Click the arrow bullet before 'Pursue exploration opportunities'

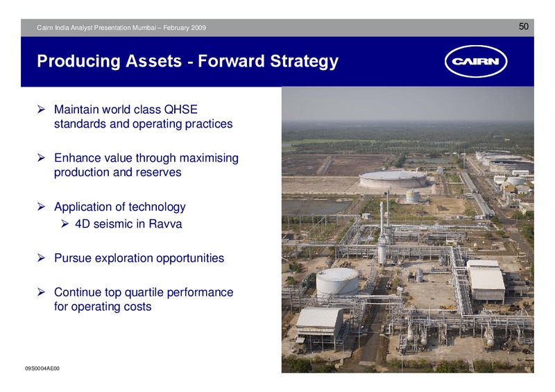point(41,258)
